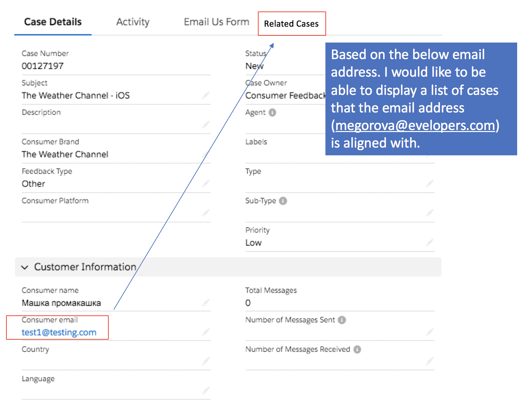This screenshot has height=416, width=532.
Task: Open the Email Us Form tab
Action: [216, 22]
